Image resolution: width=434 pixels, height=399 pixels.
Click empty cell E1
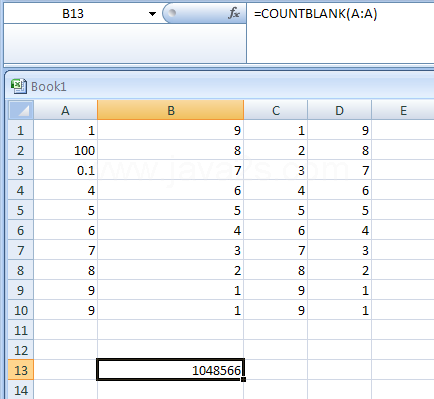[403, 130]
